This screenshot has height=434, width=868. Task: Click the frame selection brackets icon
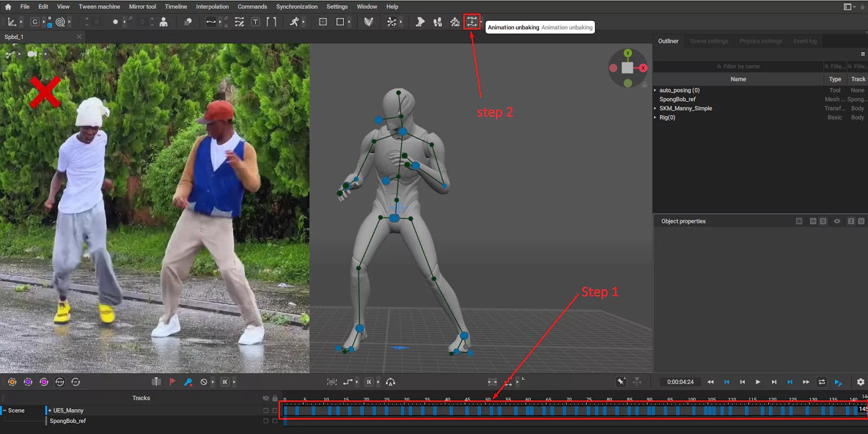pyautogui.click(x=332, y=382)
